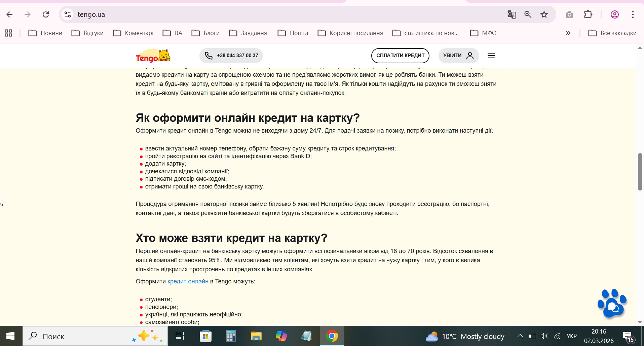This screenshot has width=644, height=346.
Task: Click the УВІЙТИ login button
Action: [459, 56]
